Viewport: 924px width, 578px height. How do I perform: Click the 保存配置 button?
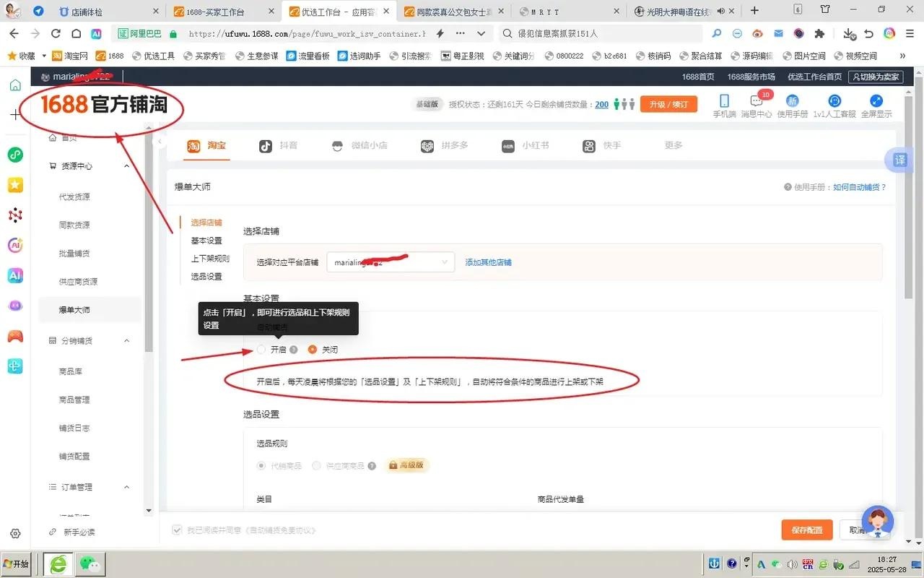(807, 530)
